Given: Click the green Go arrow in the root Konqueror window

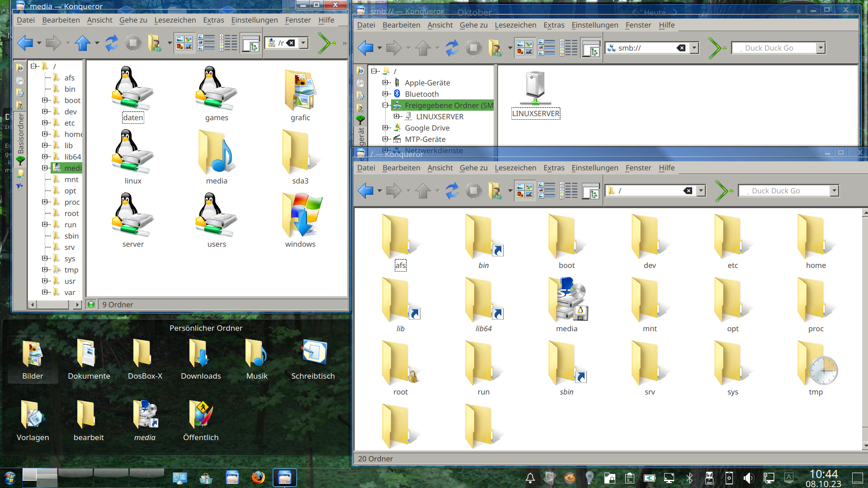Looking at the screenshot, I should coord(723,191).
